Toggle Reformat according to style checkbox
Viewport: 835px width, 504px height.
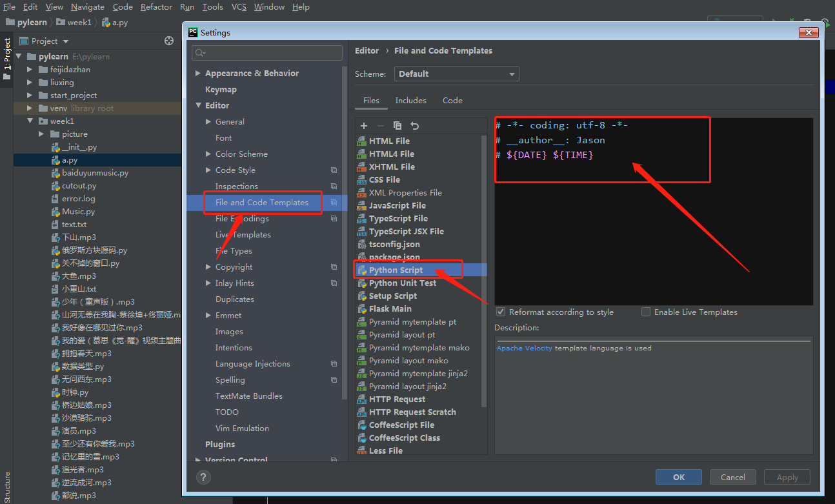click(500, 312)
